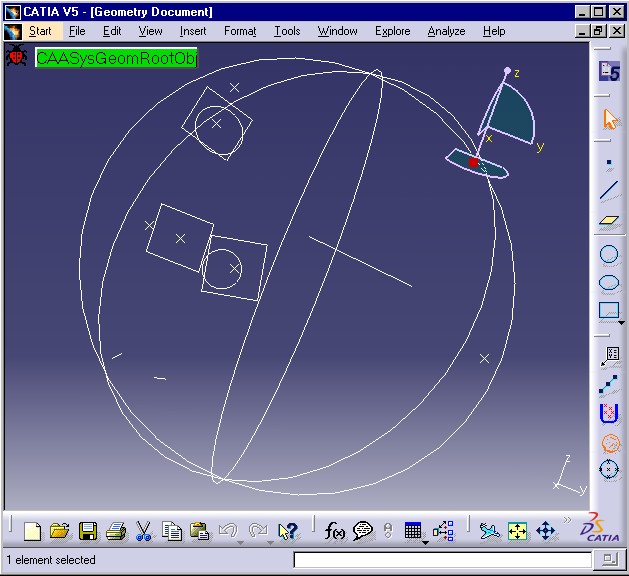Click the DS CATIA logo
This screenshot has width=629, height=576.
click(x=599, y=528)
